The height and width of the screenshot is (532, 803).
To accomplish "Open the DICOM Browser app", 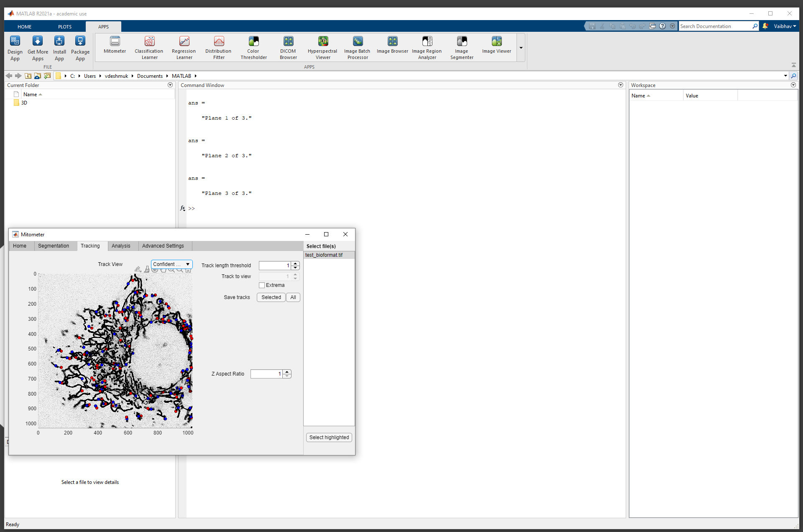I will [288, 47].
